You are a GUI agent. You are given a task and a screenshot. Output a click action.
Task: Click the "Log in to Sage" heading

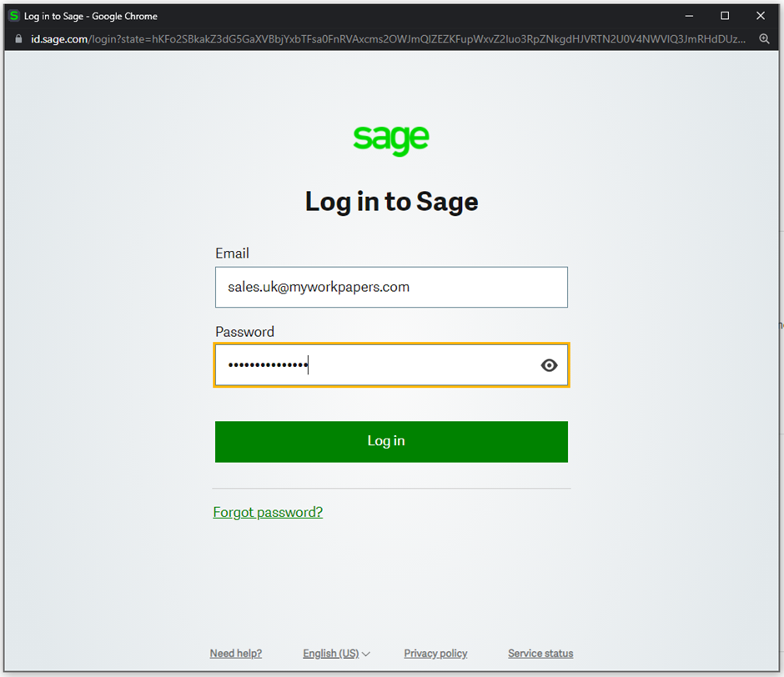coord(391,202)
